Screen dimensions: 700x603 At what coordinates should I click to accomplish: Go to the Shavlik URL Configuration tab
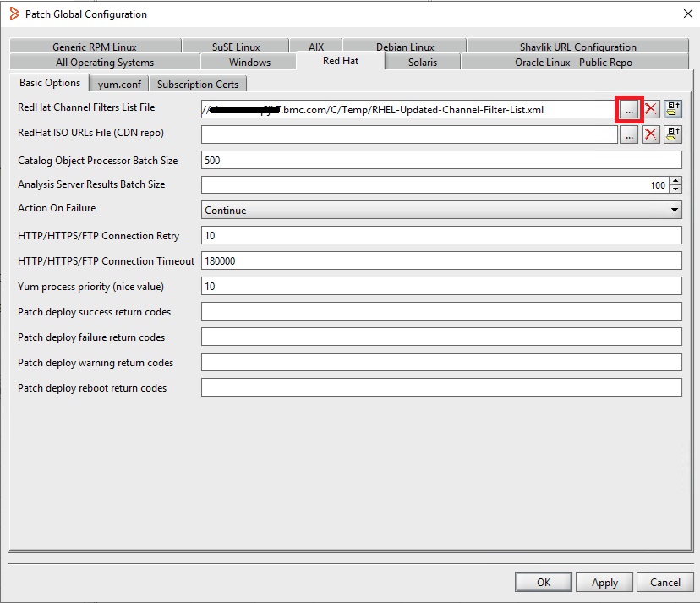[x=577, y=47]
